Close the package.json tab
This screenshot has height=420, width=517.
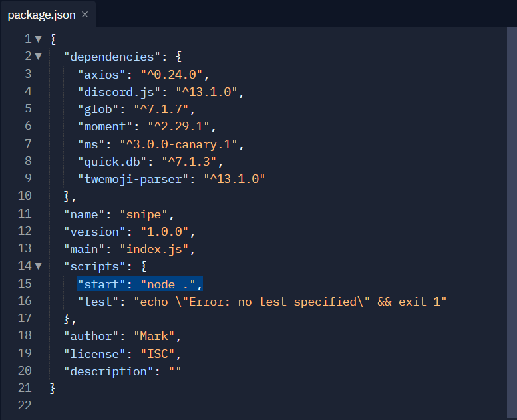pos(85,15)
